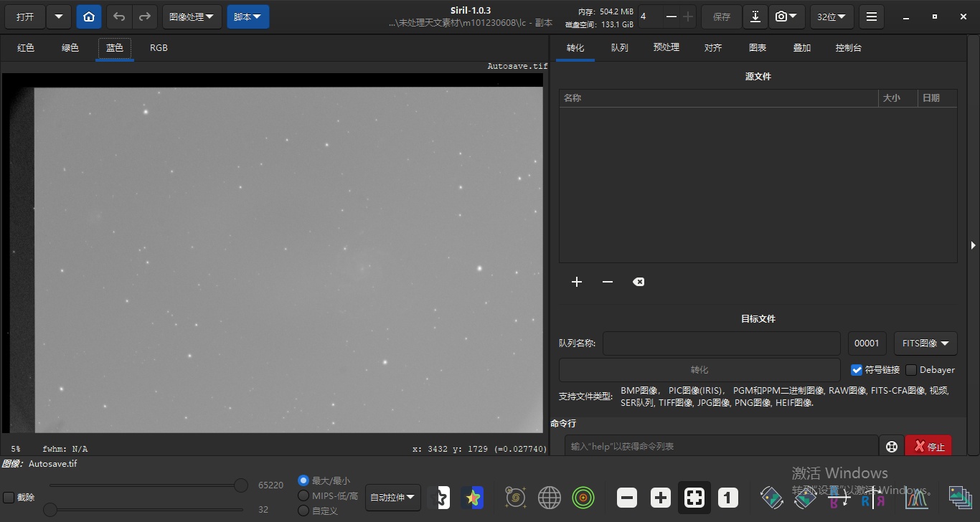Open the FITS图像 format dropdown
980x522 pixels.
coord(925,343)
